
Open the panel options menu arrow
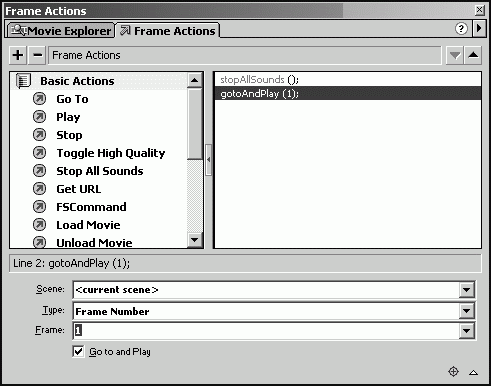point(479,29)
